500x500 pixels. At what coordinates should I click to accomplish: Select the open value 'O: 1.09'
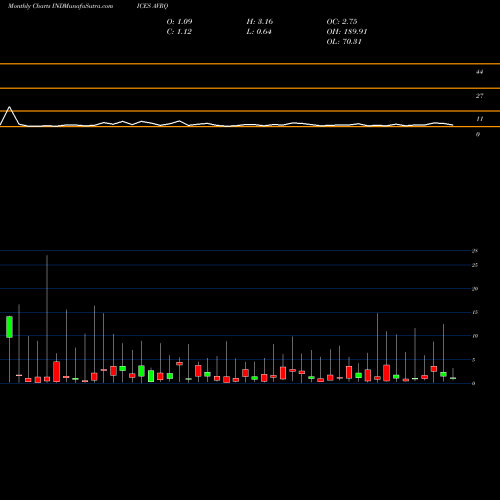click(179, 22)
